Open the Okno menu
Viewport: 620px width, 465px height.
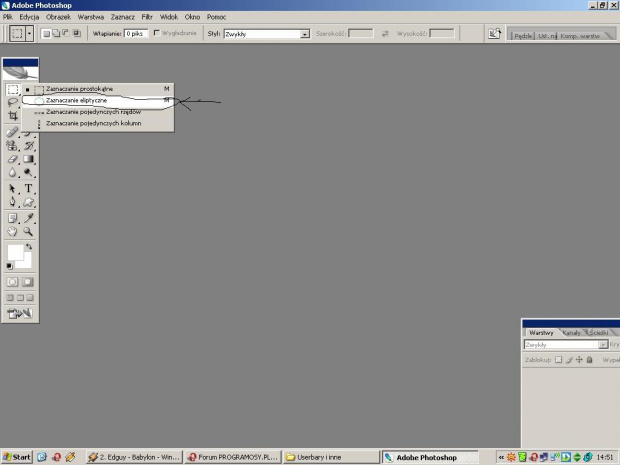pos(192,17)
